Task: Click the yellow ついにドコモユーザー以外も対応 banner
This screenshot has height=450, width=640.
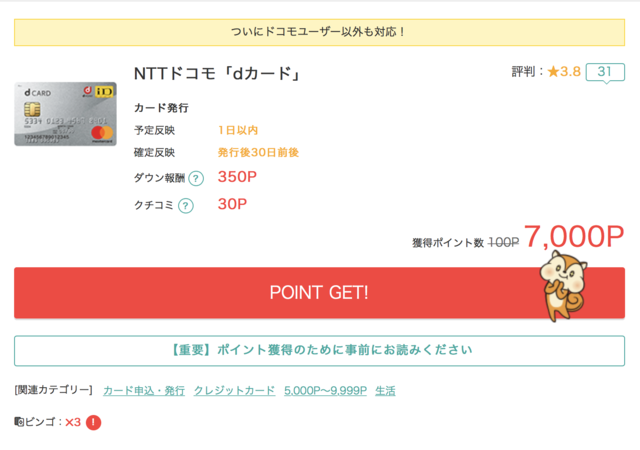Action: point(319,32)
